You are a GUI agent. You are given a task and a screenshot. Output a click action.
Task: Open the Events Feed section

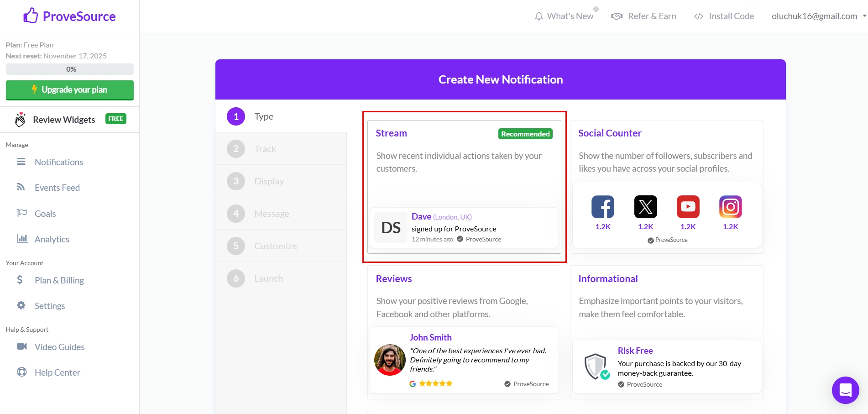pos(57,187)
